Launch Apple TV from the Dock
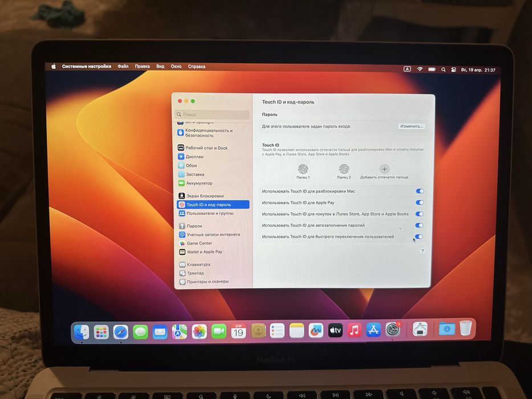The height and width of the screenshot is (399, 532). point(335,330)
